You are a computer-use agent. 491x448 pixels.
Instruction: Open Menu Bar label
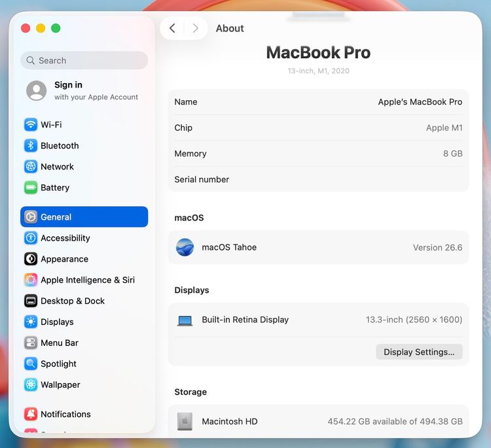[59, 343]
